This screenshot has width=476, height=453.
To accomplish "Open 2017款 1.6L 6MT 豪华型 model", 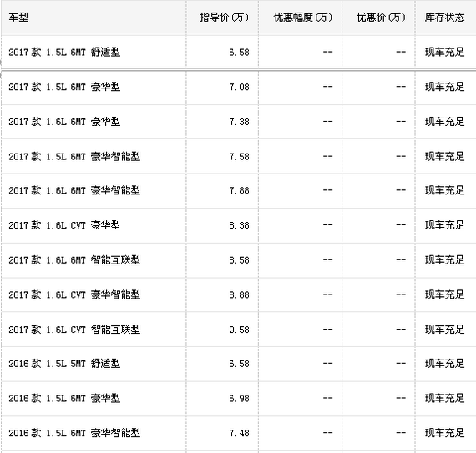I will tap(64, 122).
